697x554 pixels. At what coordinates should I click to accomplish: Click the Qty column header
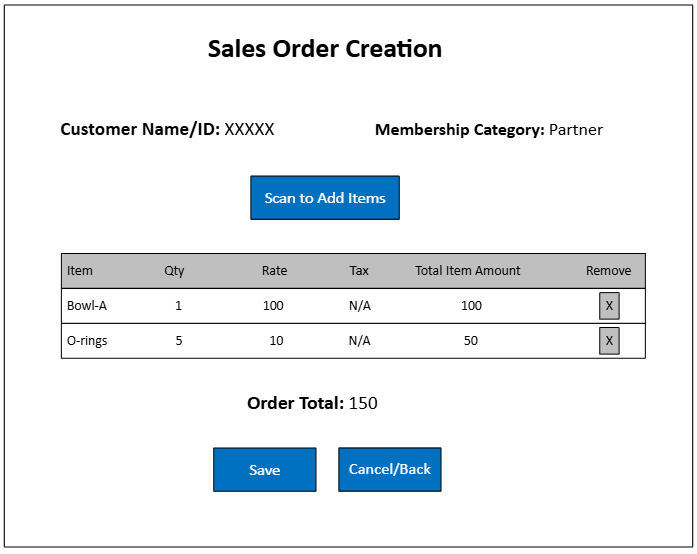pos(175,271)
